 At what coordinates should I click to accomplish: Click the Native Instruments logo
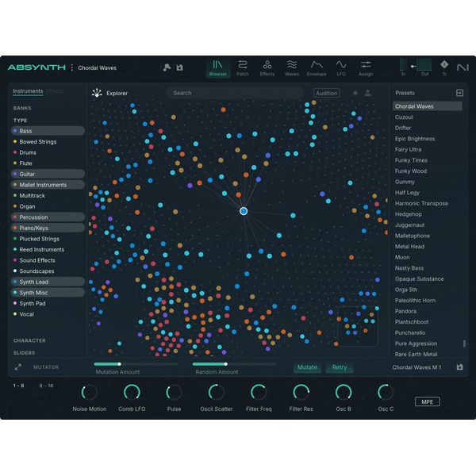point(463,67)
